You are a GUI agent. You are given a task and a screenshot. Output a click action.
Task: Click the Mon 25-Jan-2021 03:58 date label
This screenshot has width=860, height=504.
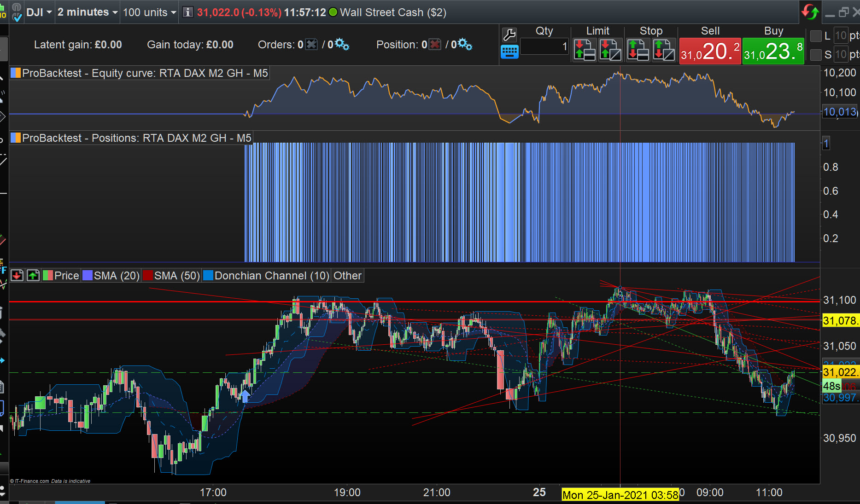click(620, 495)
